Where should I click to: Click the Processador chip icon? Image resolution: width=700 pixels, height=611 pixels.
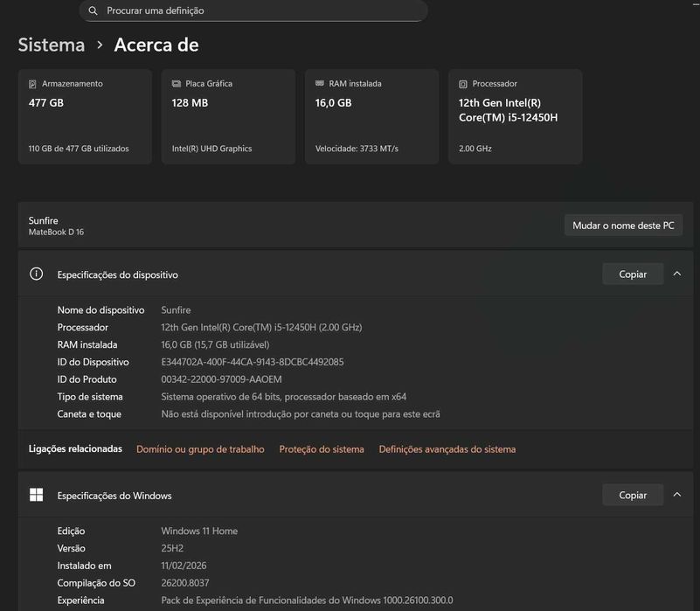pos(463,84)
